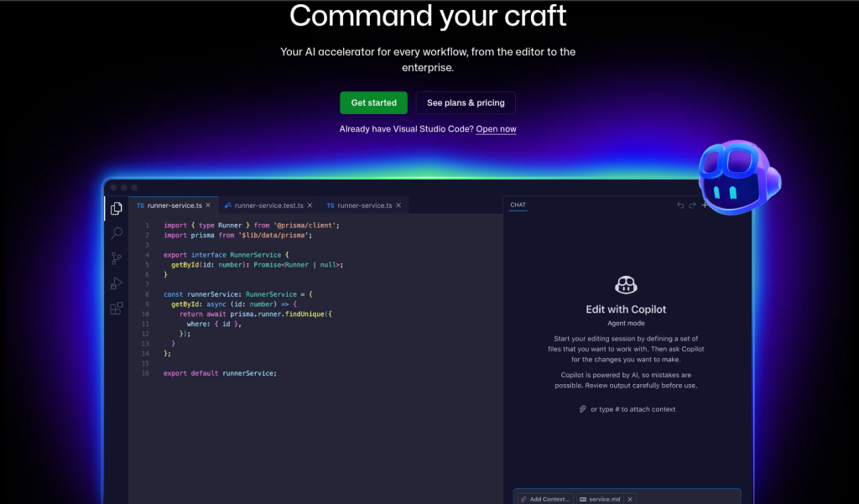This screenshot has height=504, width=859.
Task: Click the Command your craft heading
Action: 428,16
